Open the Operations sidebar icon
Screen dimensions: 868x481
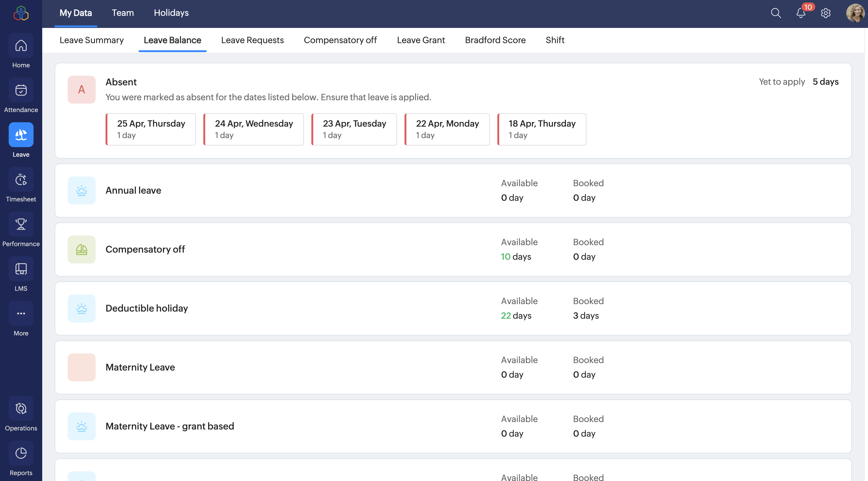point(21,409)
